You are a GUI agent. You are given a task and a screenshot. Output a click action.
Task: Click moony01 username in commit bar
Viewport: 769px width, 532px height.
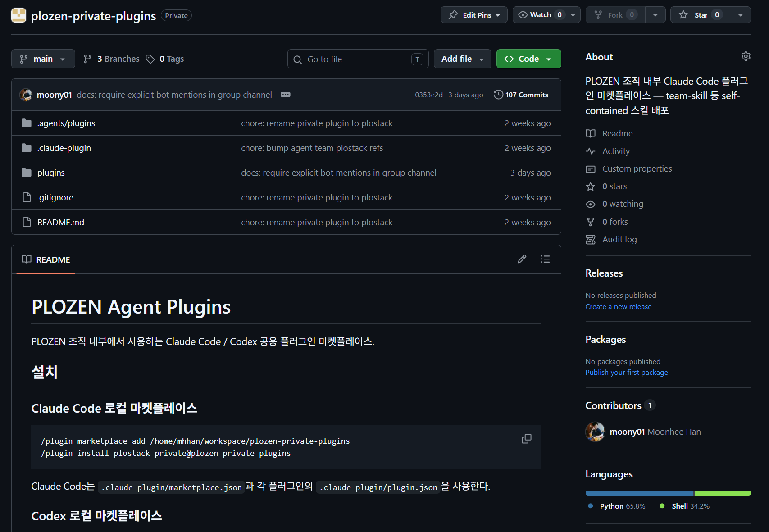coord(54,95)
